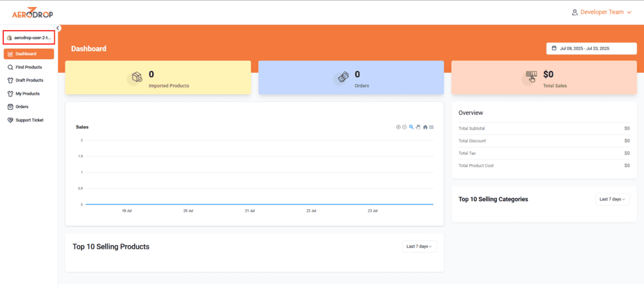Select the Dashboard sidebar item
The height and width of the screenshot is (287, 644).
point(28,54)
